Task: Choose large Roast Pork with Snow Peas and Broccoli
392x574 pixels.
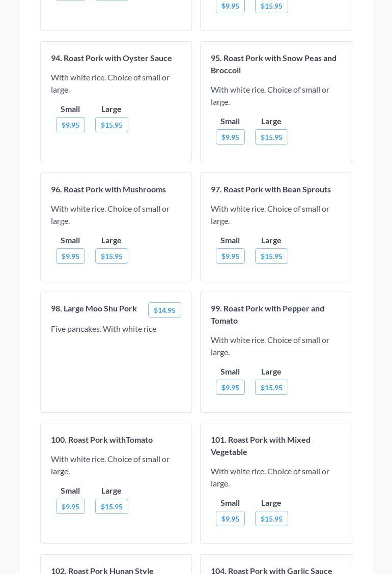Action: (271, 137)
